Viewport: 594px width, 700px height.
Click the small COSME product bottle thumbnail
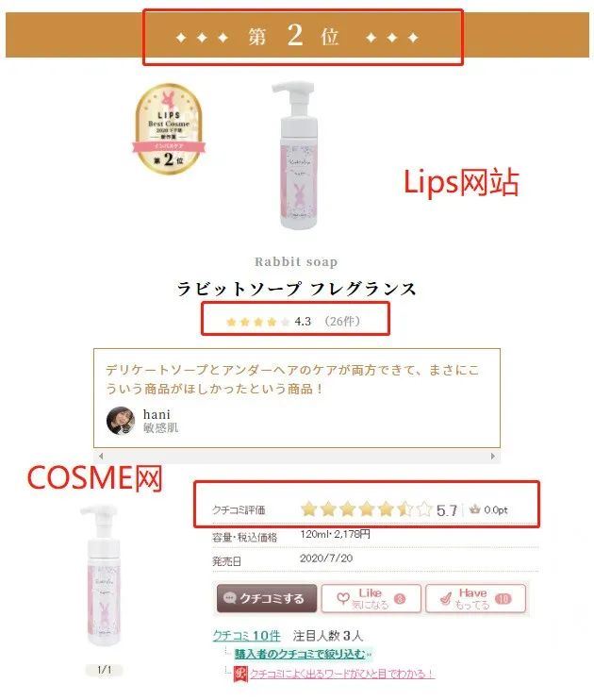click(x=104, y=575)
